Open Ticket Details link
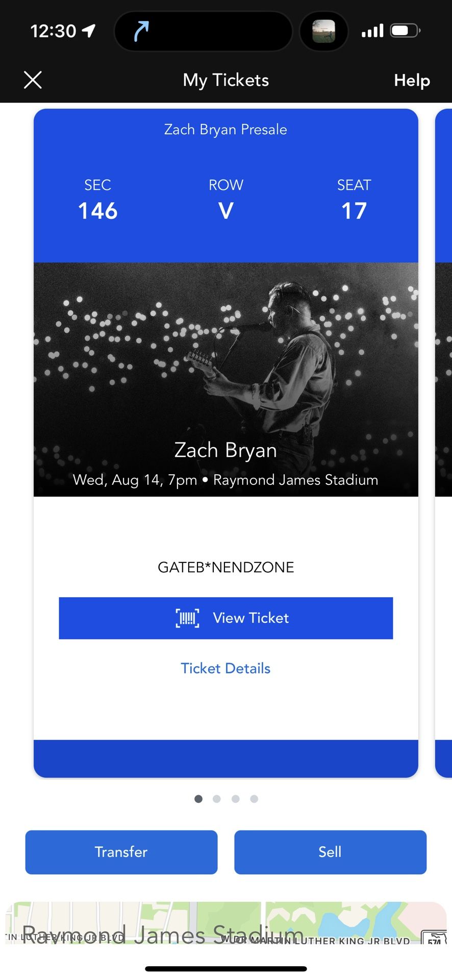Screen dimensions: 452x980 pos(225,669)
